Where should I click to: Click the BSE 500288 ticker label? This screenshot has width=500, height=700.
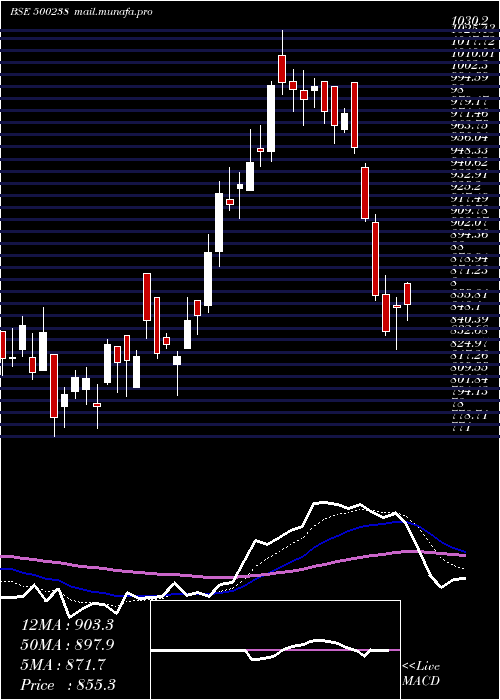39,11
